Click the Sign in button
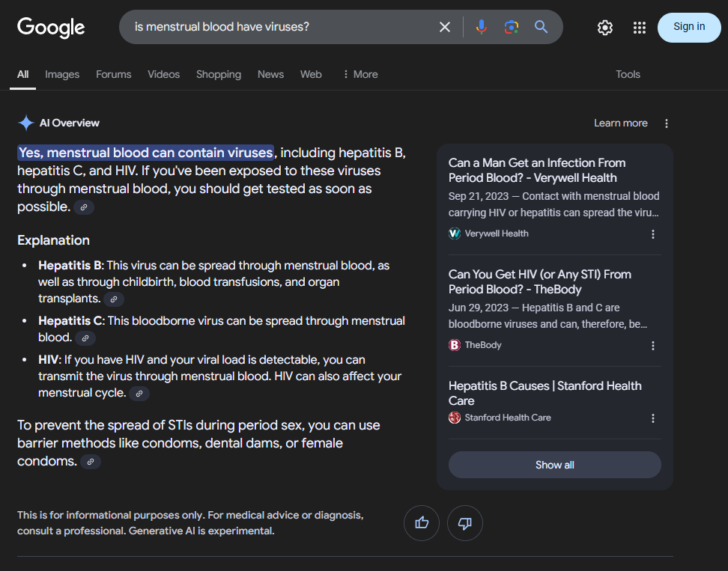This screenshot has width=728, height=571. click(689, 28)
